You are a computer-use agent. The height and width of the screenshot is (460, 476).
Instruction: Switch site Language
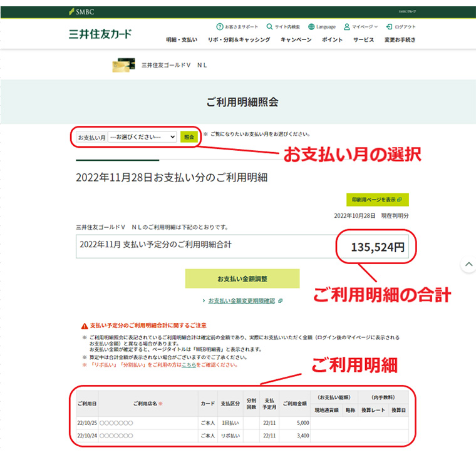pyautogui.click(x=322, y=27)
